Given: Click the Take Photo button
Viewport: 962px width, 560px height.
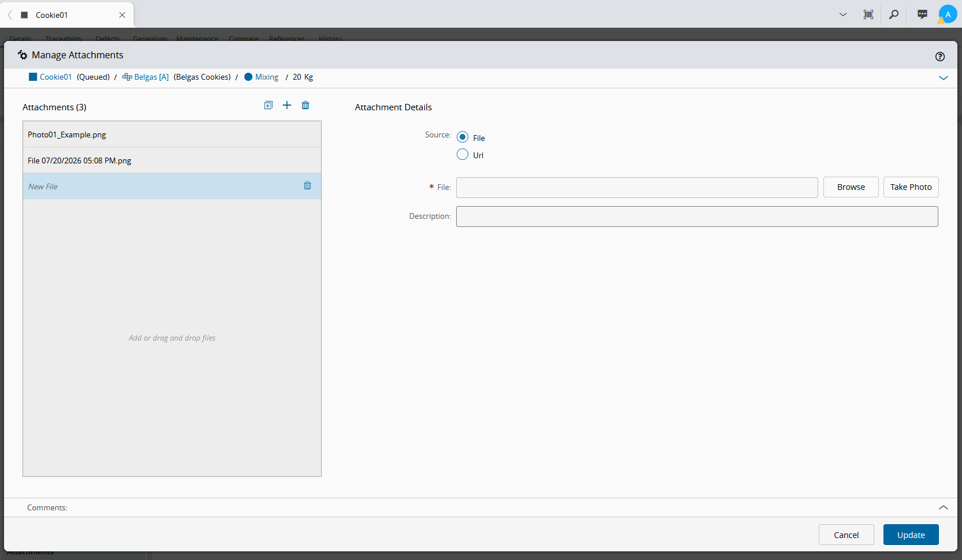Looking at the screenshot, I should click(x=911, y=187).
